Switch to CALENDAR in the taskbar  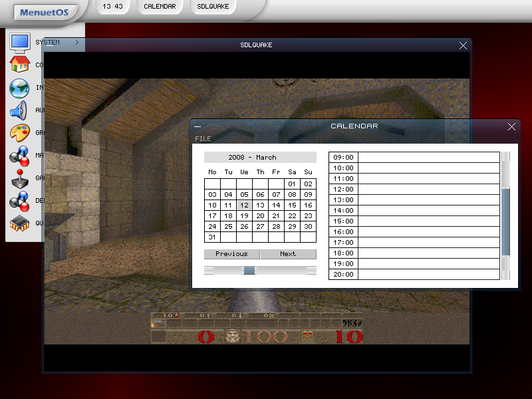point(160,7)
